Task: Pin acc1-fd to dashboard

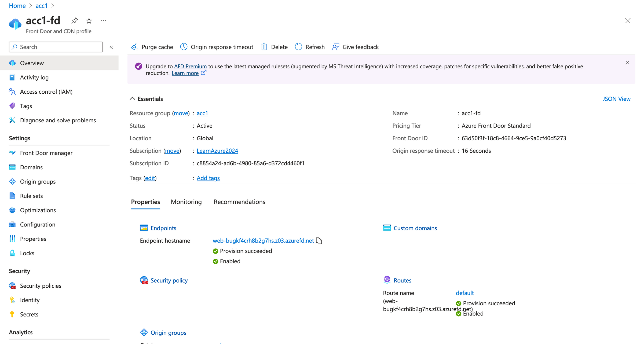Action: pyautogui.click(x=74, y=21)
